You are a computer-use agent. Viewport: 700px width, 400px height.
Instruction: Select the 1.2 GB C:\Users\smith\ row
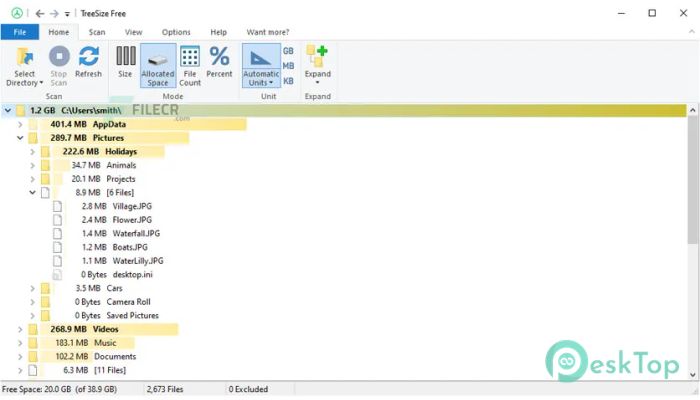344,110
